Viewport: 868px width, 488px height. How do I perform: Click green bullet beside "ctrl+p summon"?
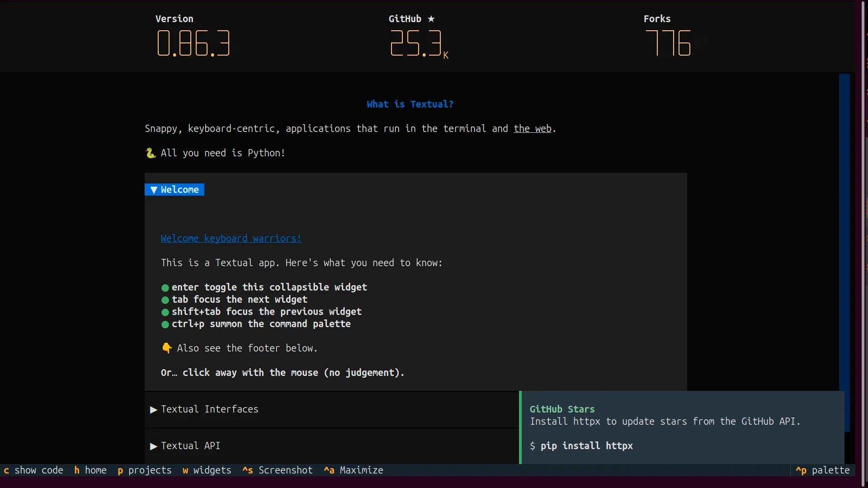pyautogui.click(x=165, y=324)
